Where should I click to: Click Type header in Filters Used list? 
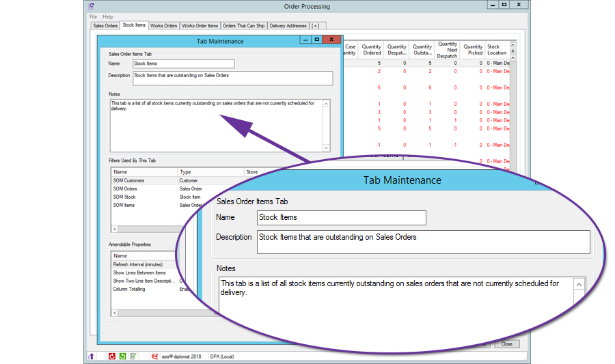click(x=210, y=172)
